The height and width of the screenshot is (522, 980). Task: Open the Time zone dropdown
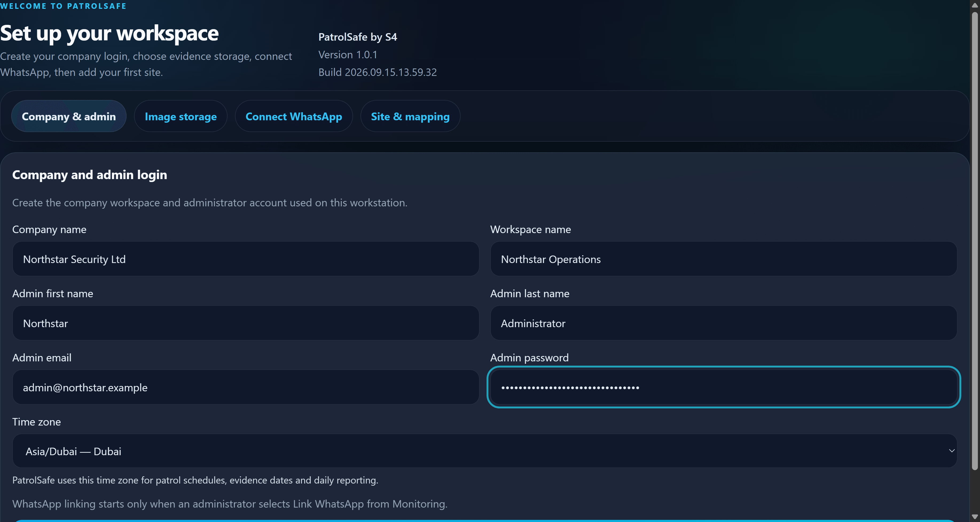[485, 451]
